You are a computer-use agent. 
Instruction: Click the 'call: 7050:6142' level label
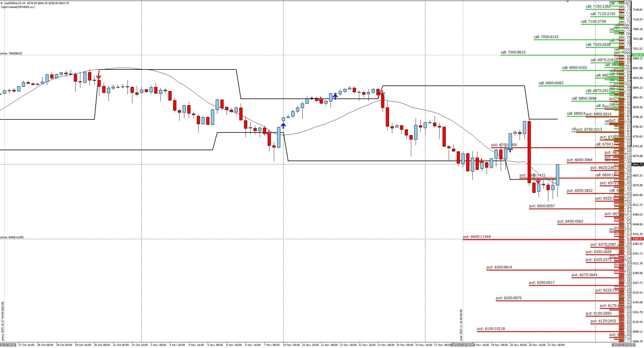click(x=546, y=37)
